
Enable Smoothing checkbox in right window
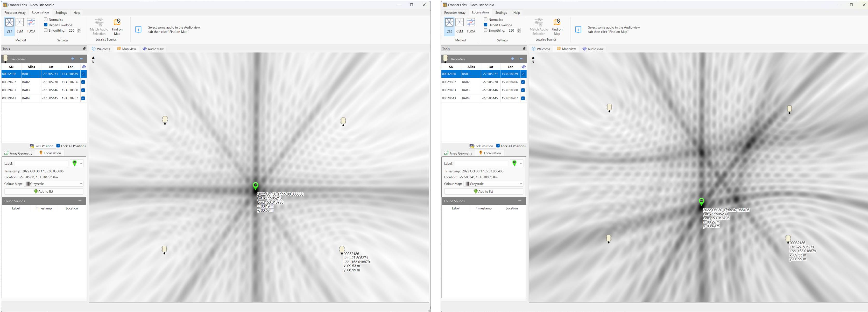[485, 30]
